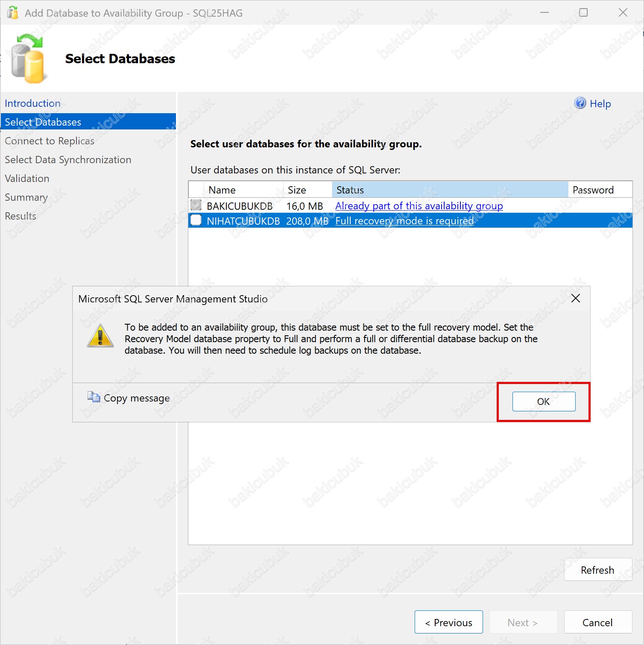Screen dimensions: 644x645
Task: Open 'Already part of this availability group' link
Action: 419,206
